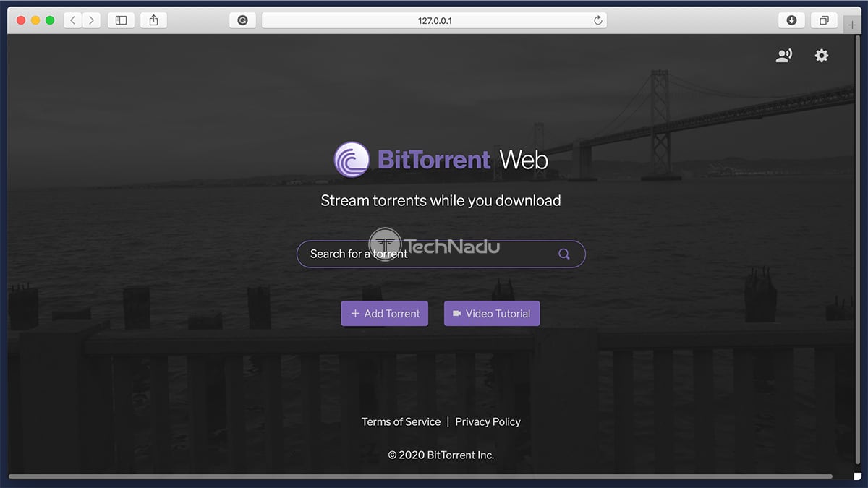The image size is (868, 488).
Task: Click the Add Torrent button
Action: (x=385, y=314)
